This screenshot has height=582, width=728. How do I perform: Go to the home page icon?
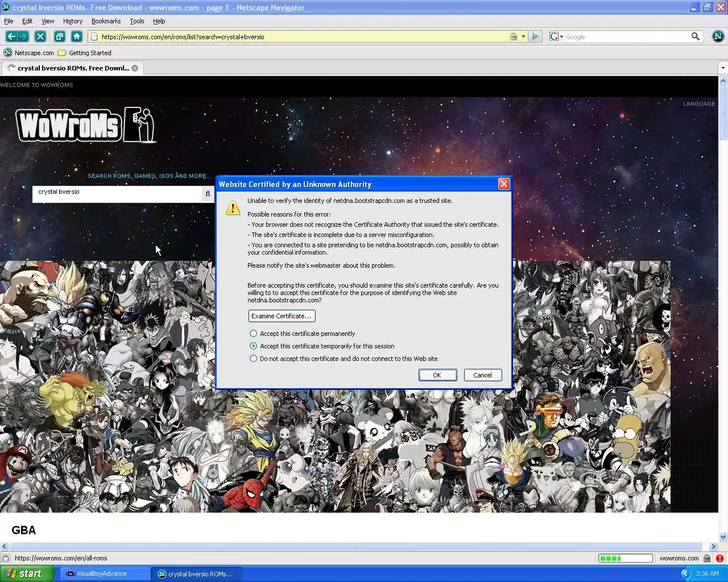click(77, 36)
